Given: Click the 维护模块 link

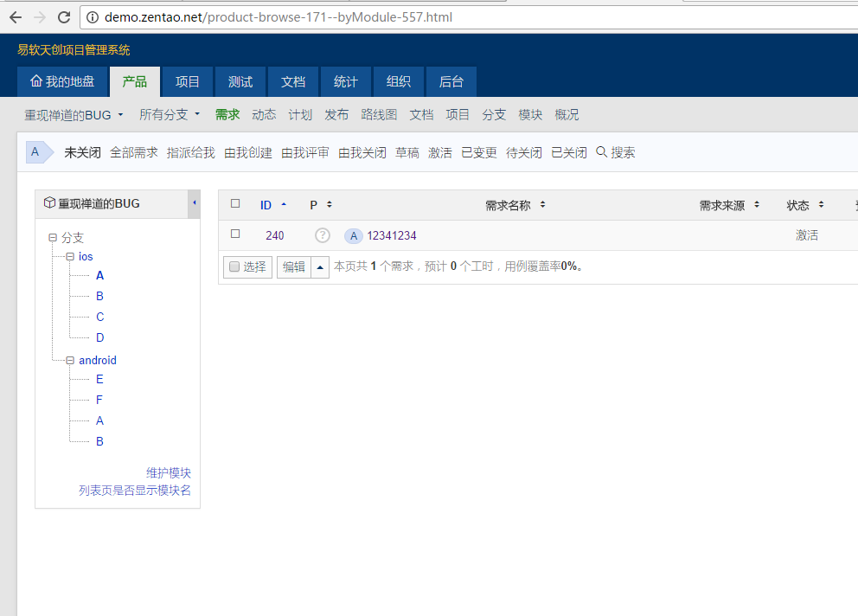Looking at the screenshot, I should pyautogui.click(x=169, y=472).
